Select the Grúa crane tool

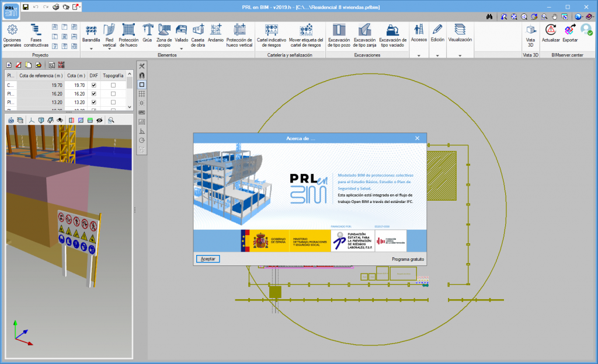tap(147, 33)
